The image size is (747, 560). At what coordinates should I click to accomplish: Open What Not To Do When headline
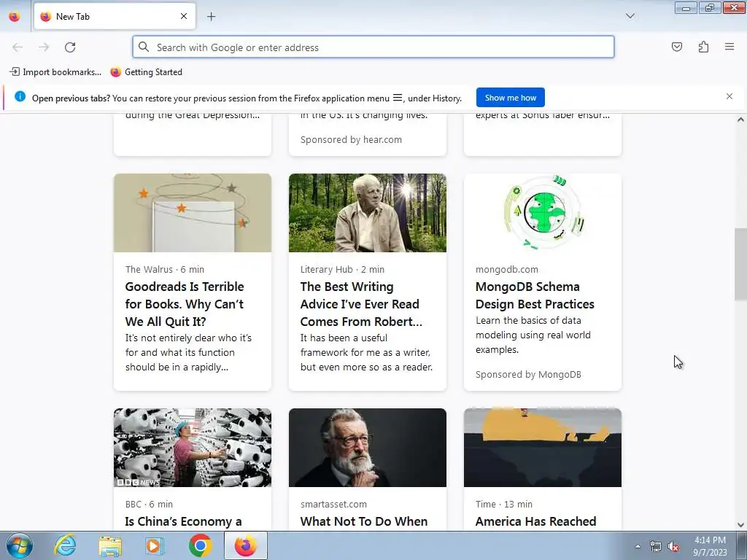pyautogui.click(x=363, y=521)
